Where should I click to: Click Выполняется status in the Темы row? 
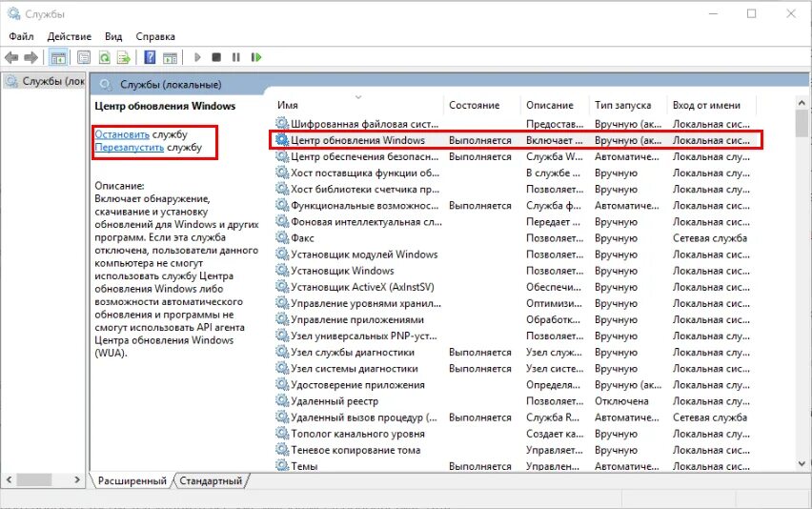coord(480,465)
